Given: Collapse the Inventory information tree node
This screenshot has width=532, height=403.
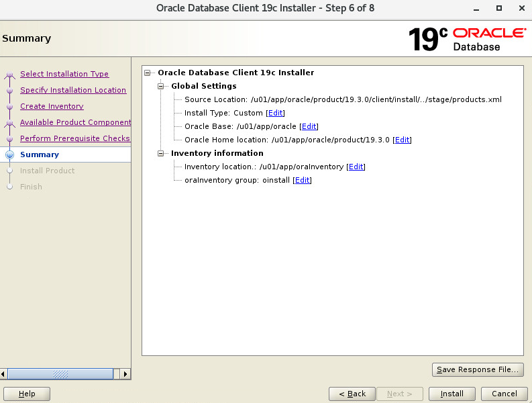Looking at the screenshot, I should (x=161, y=154).
